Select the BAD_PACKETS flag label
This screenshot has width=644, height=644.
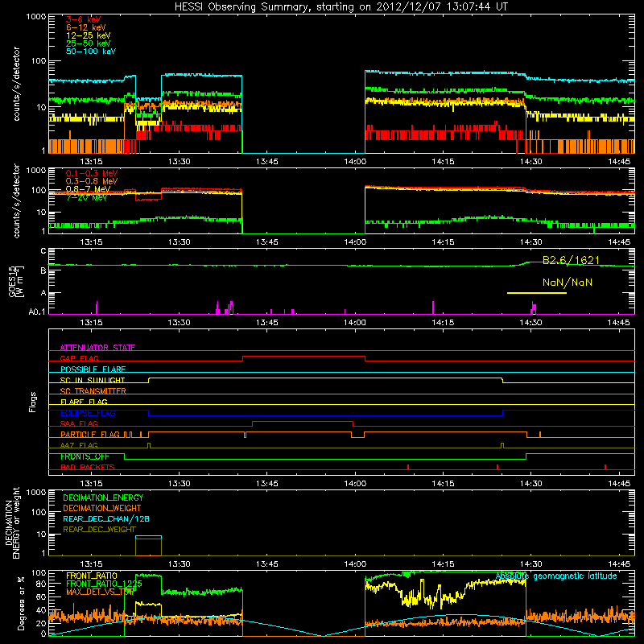[88, 467]
